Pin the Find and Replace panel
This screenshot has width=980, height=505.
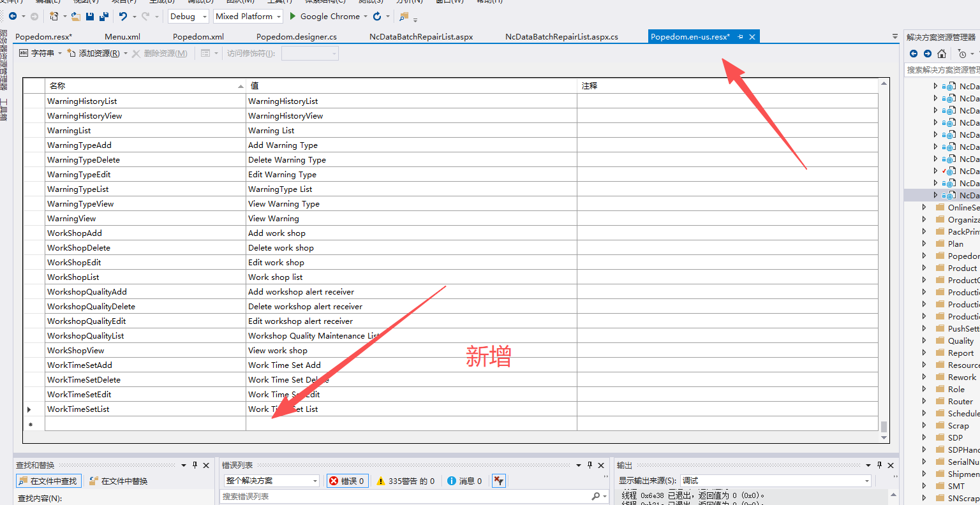tap(195, 465)
